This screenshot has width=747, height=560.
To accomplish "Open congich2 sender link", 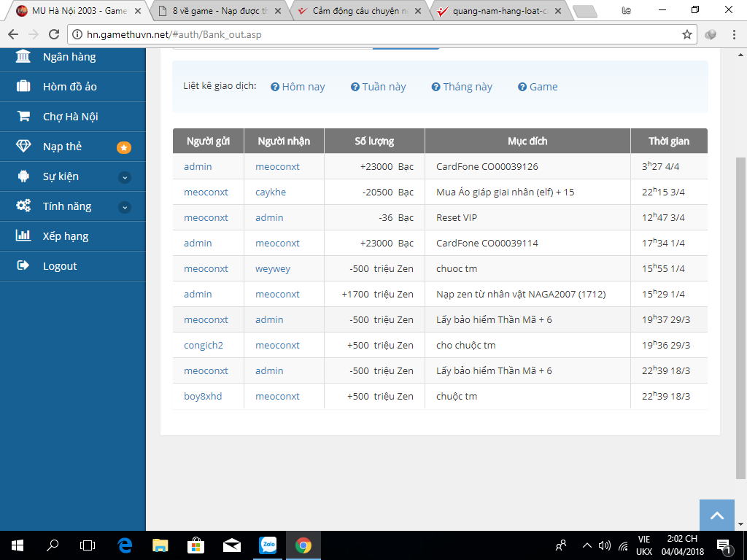I will [x=204, y=345].
